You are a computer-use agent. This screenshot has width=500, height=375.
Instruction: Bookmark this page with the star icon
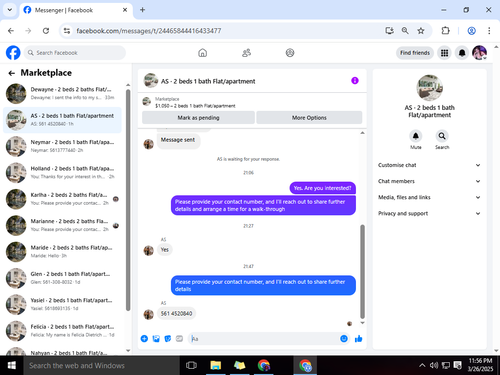click(x=421, y=31)
